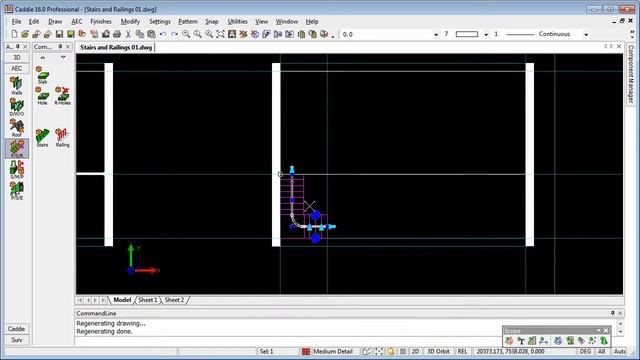
Task: Toggle 3D Orbit in status bar
Action: tap(438, 351)
